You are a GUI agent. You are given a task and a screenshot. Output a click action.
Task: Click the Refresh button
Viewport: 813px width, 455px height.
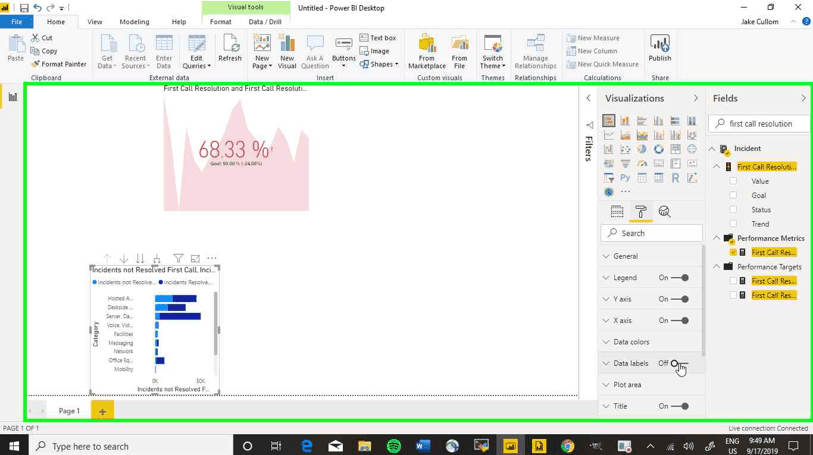click(230, 48)
